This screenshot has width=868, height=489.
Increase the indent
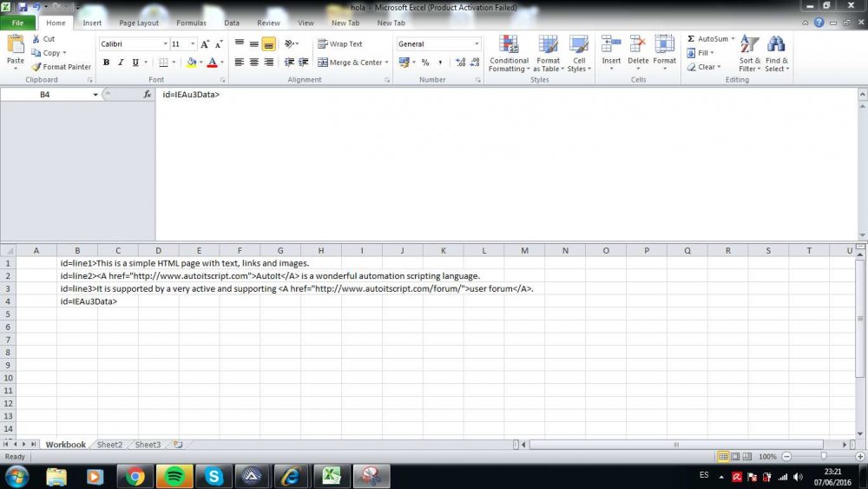[303, 62]
